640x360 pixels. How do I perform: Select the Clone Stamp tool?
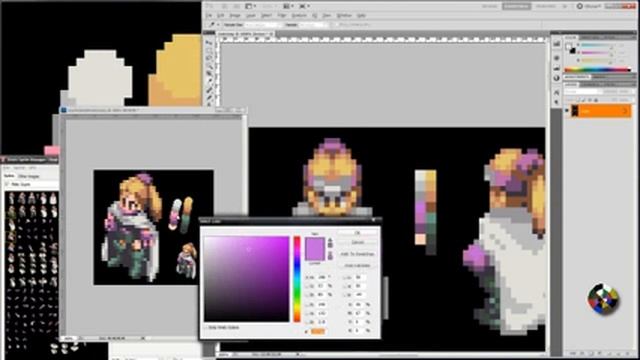click(210, 104)
